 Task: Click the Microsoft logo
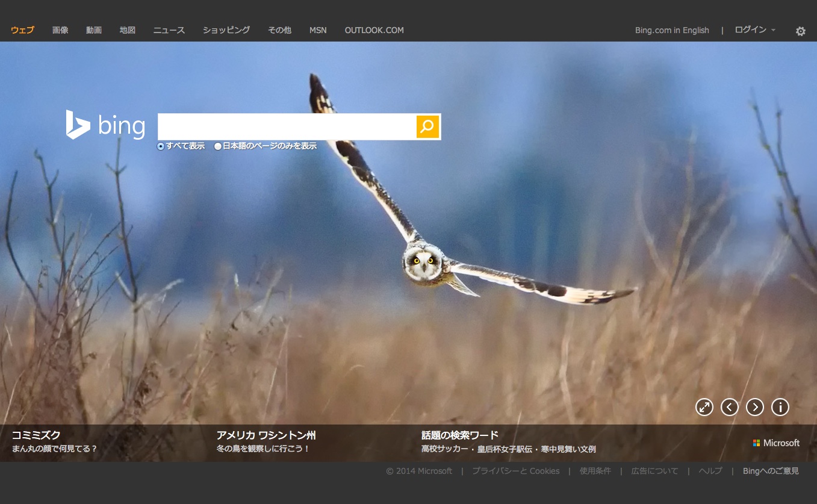pos(776,443)
